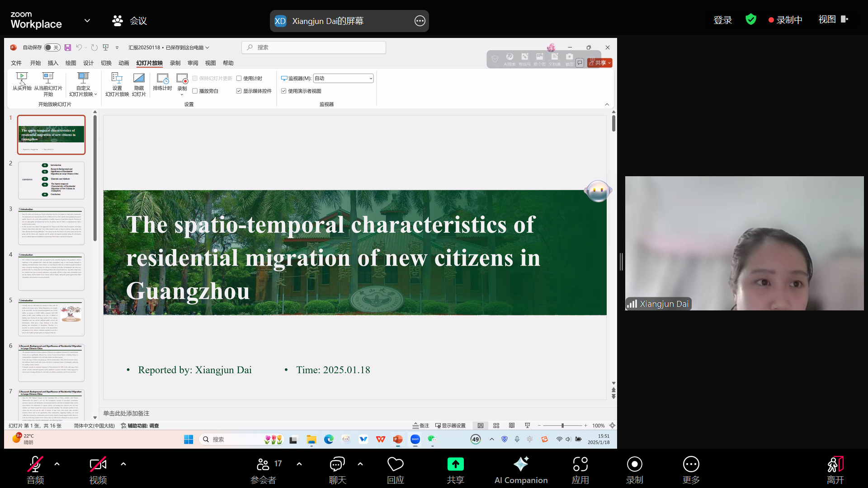Image resolution: width=868 pixels, height=488 pixels.
Task: Open AI Companion in Zoom
Action: point(521,470)
